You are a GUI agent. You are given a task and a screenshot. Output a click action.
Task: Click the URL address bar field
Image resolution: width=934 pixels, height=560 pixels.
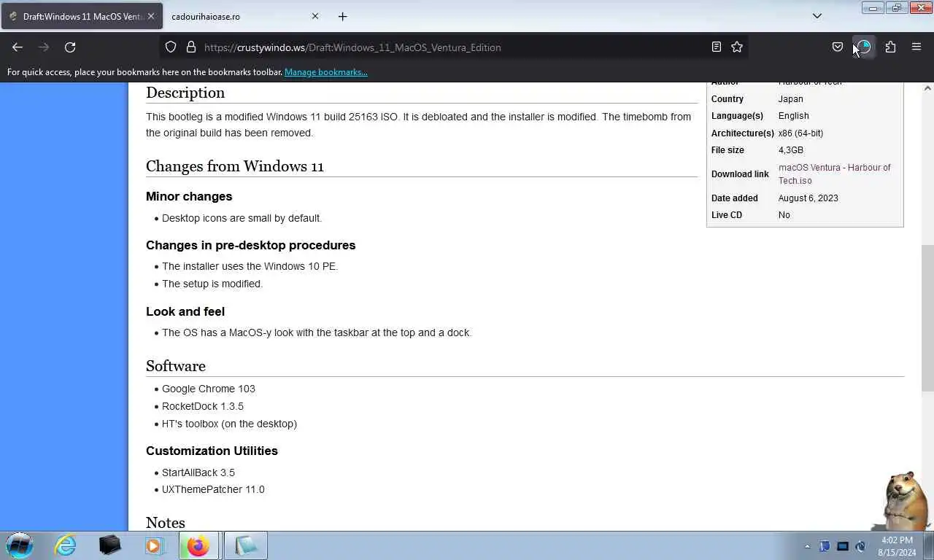[454, 47]
